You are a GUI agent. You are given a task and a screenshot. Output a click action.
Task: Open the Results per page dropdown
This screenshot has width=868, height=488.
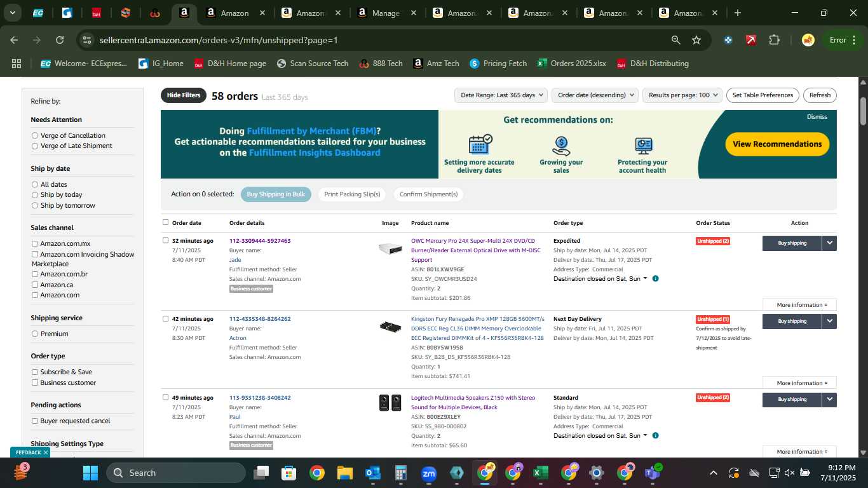pyautogui.click(x=682, y=95)
